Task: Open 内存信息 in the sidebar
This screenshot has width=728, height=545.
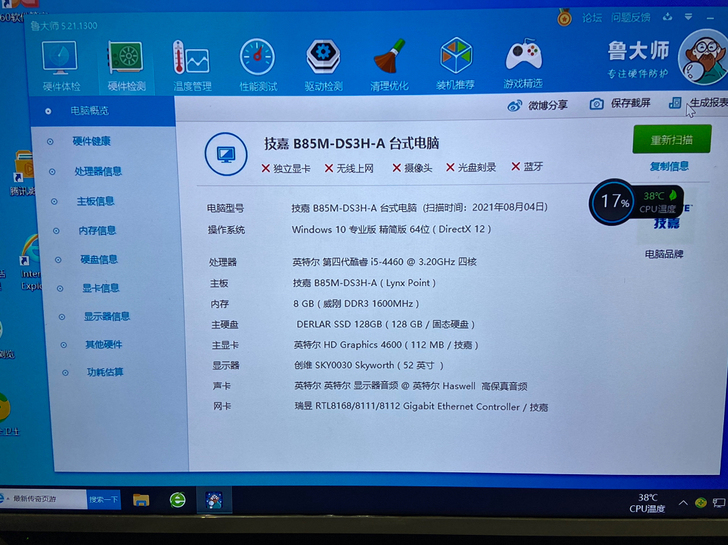Action: [x=97, y=230]
